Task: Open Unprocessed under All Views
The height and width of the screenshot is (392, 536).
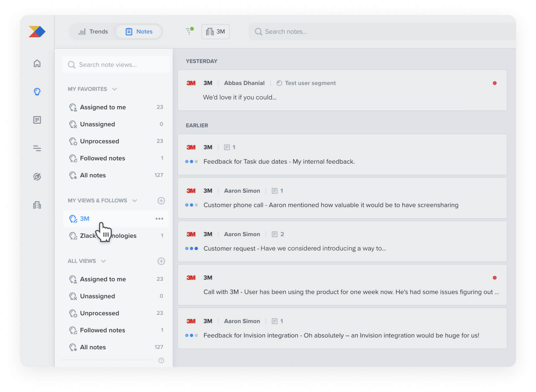Action: click(116, 313)
